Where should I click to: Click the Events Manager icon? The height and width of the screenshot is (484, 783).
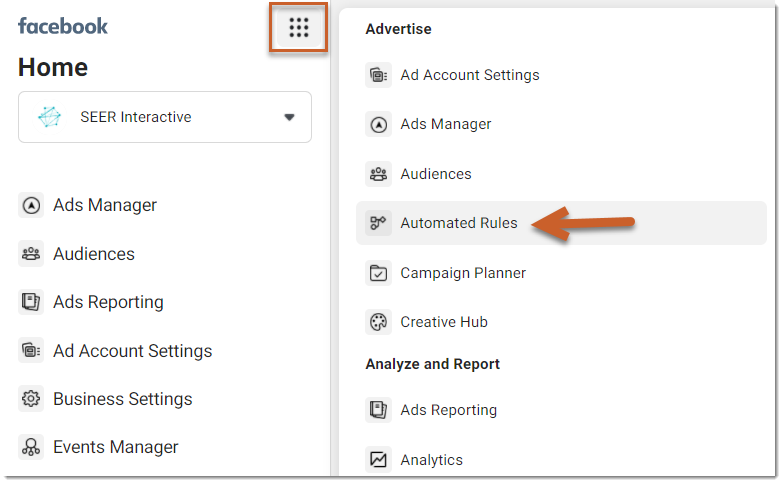pyautogui.click(x=31, y=447)
